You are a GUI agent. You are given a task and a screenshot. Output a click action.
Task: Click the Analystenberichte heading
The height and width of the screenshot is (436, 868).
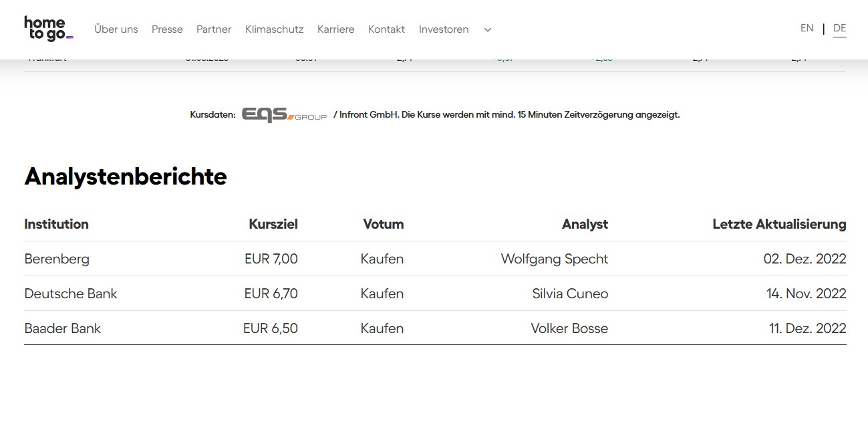point(126,177)
